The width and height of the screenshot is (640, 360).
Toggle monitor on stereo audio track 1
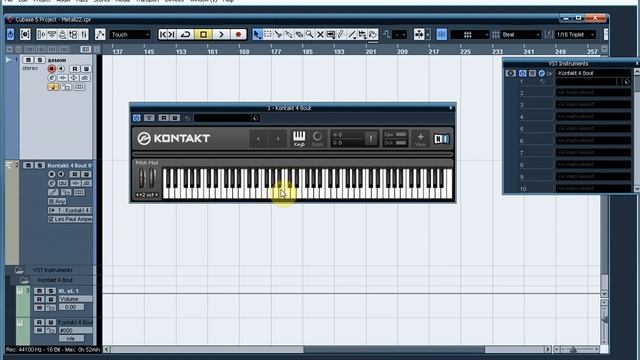click(61, 69)
